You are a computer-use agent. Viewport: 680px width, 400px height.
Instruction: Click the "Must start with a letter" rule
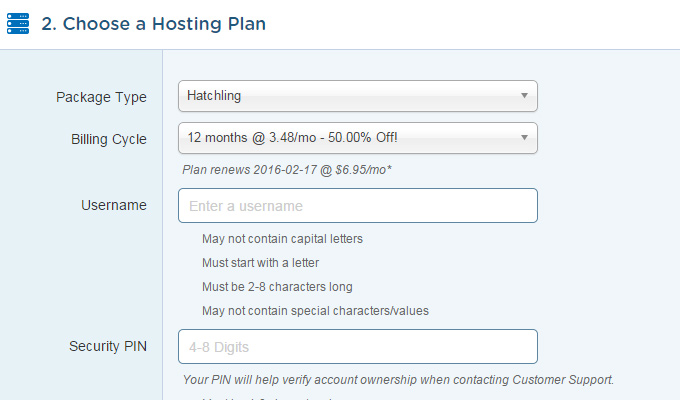260,263
